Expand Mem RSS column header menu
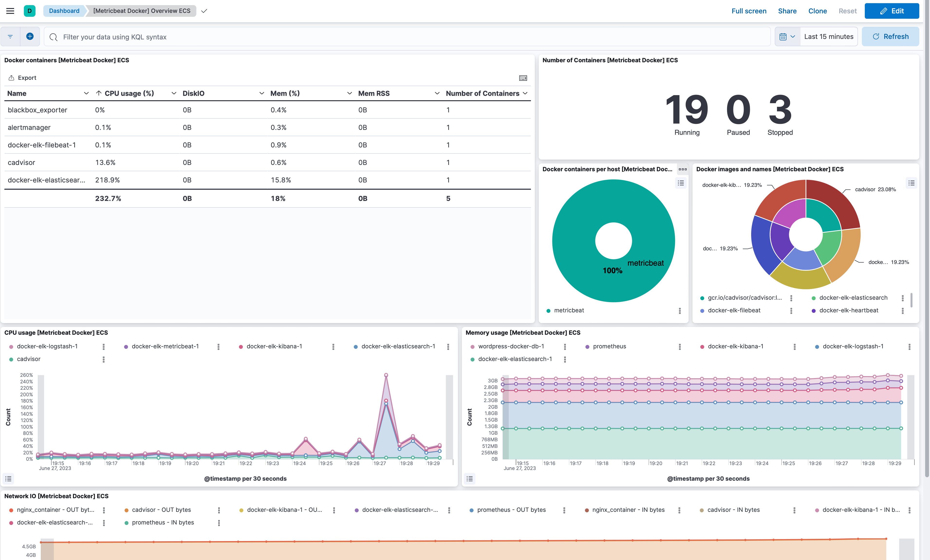The width and height of the screenshot is (930, 560). 437,93
